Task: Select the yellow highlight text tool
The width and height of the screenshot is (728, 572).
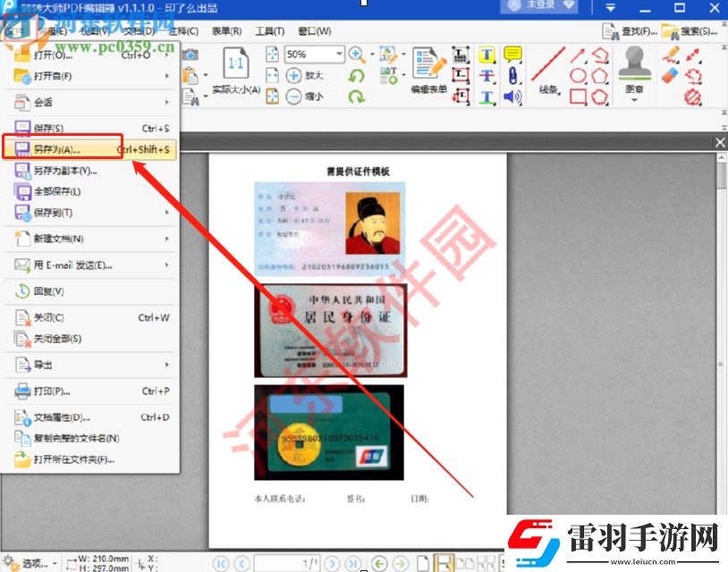Action: (x=487, y=55)
